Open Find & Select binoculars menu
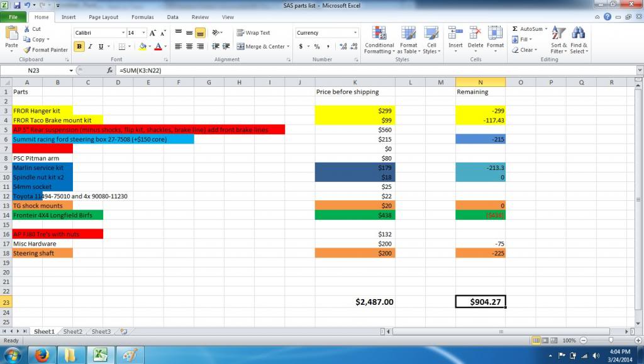Image resolution: width=644 pixels, height=364 pixels. (579, 40)
